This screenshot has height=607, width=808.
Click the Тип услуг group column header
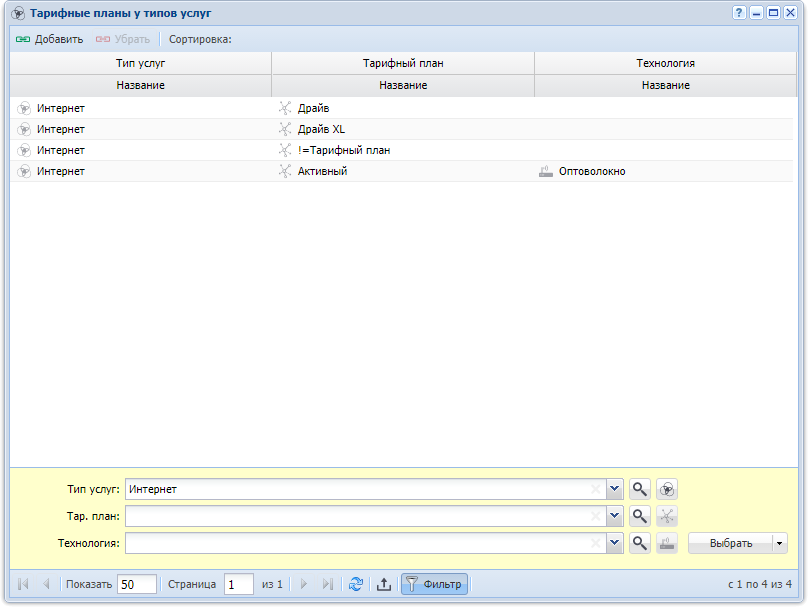pos(141,63)
